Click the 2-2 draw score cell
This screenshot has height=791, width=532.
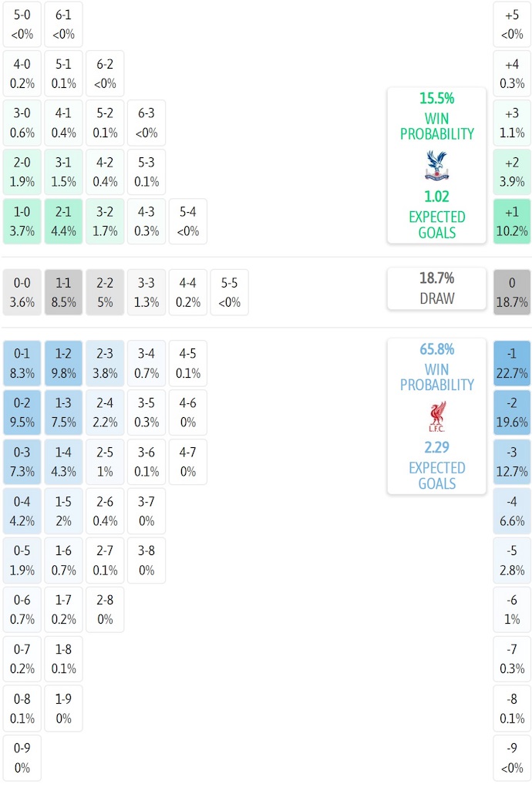106,292
